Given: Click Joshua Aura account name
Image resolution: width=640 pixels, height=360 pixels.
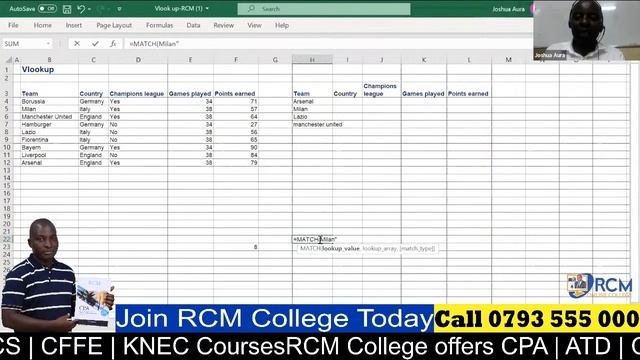Looking at the screenshot, I should pos(509,9).
